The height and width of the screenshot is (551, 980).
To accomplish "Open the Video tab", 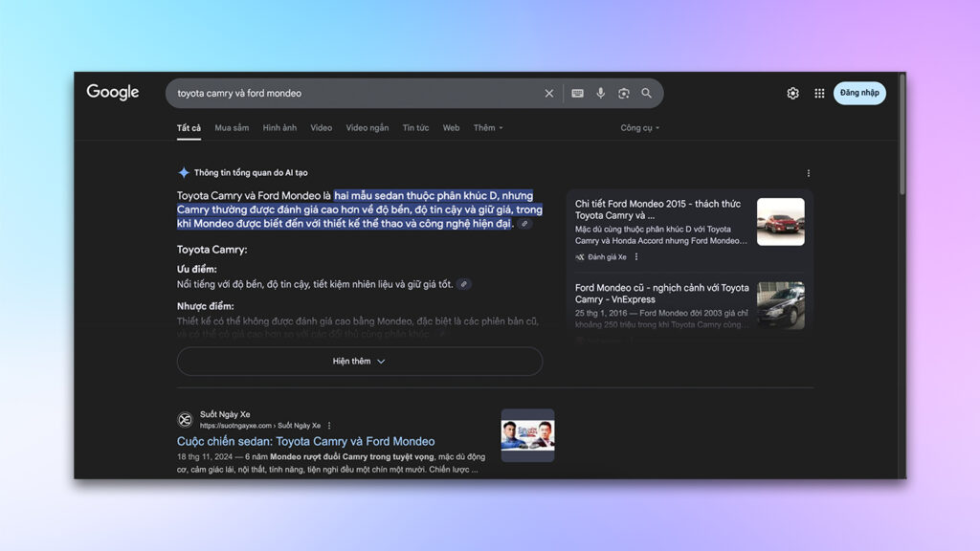I will (322, 128).
